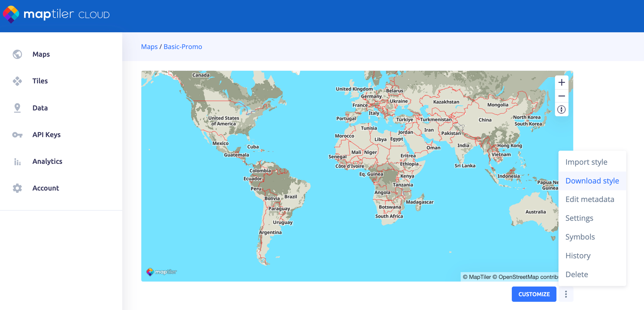The height and width of the screenshot is (310, 644).
Task: Choose Delete in the options menu
Action: [x=576, y=274]
